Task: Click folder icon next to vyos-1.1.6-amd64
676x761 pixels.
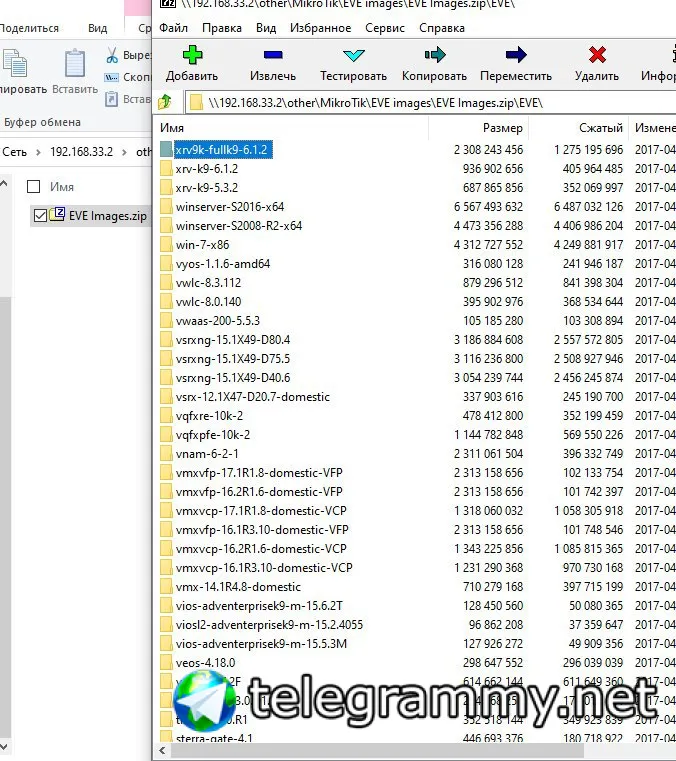Action: coord(166,264)
